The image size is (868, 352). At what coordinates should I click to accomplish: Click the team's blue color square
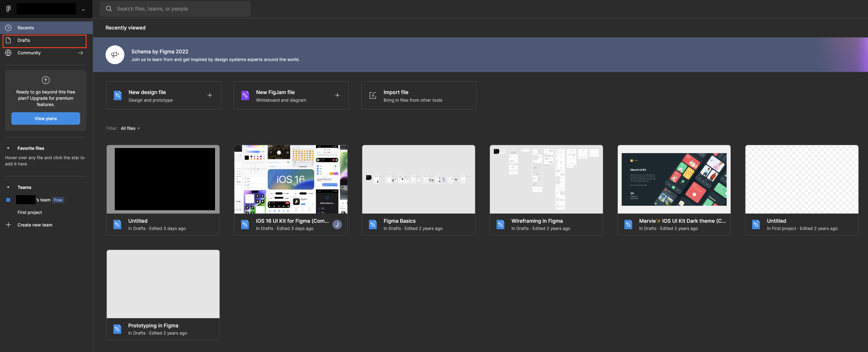pos(8,200)
